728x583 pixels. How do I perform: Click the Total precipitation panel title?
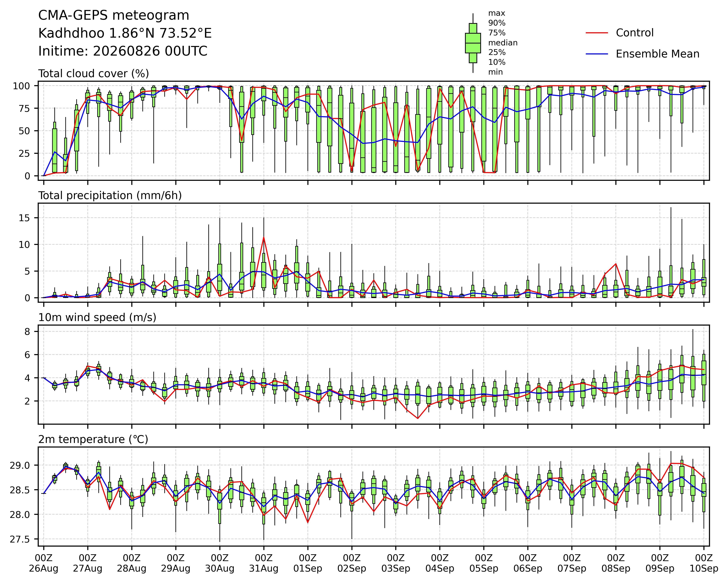click(x=110, y=196)
